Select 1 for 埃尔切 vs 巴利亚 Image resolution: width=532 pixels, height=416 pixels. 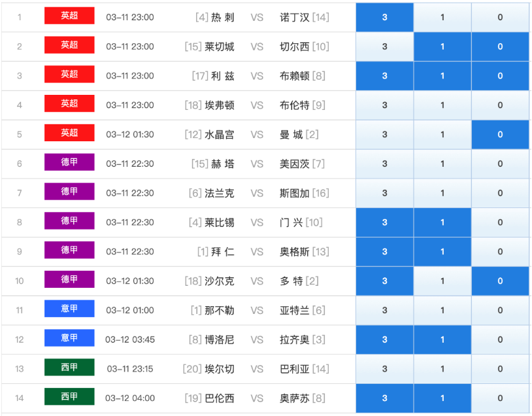coord(442,369)
